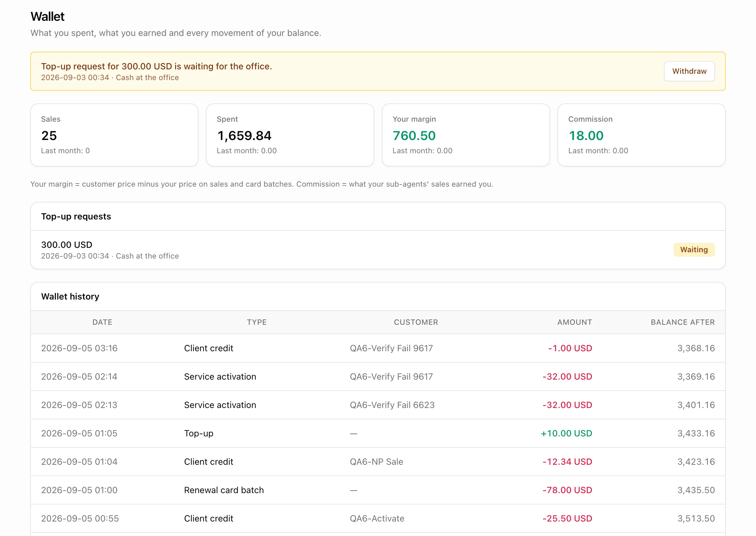Select the -12.34 USD amount
This screenshot has height=536, width=756.
(567, 462)
